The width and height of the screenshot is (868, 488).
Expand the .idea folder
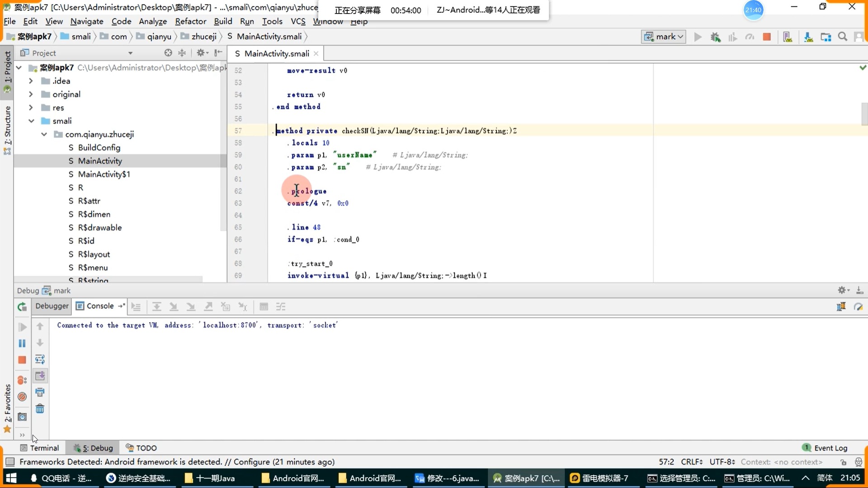click(31, 81)
